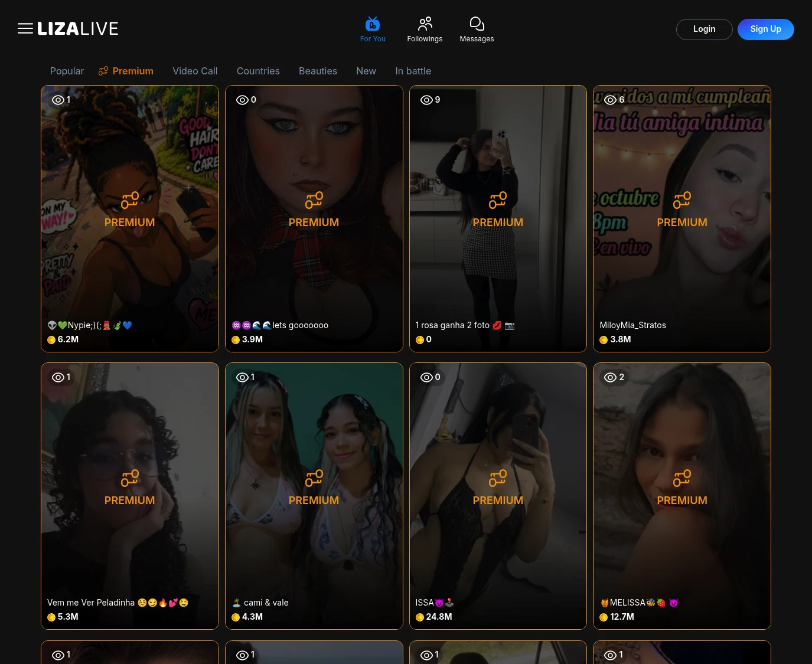Image resolution: width=812 pixels, height=664 pixels.
Task: Open Messages via the chat bubble icon
Action: point(477,24)
